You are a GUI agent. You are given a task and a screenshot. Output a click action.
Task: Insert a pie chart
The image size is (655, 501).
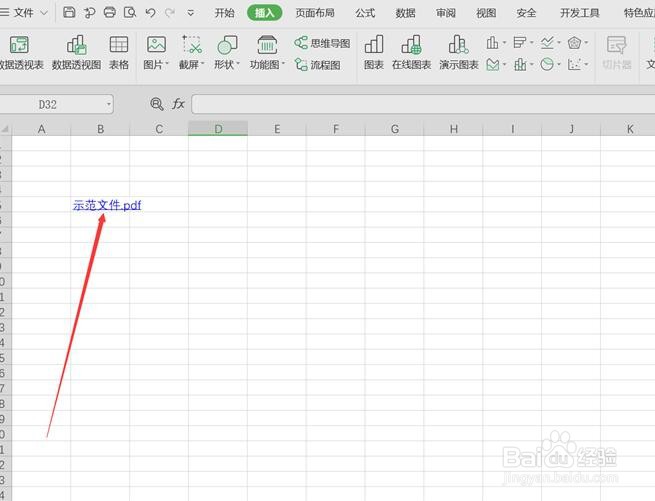pos(547,65)
